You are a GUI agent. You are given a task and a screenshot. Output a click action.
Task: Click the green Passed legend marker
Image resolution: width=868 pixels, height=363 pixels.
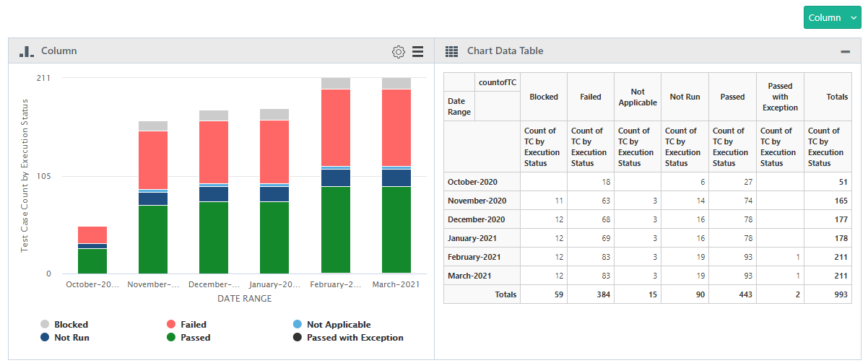tap(172, 337)
